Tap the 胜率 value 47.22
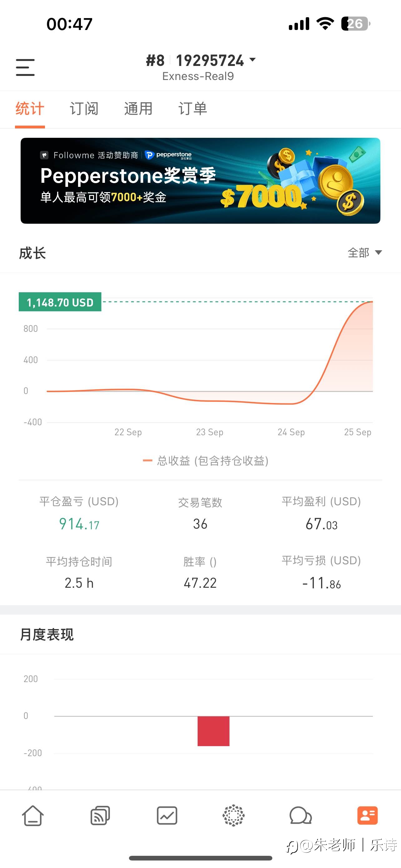The width and height of the screenshot is (401, 868). 200,583
